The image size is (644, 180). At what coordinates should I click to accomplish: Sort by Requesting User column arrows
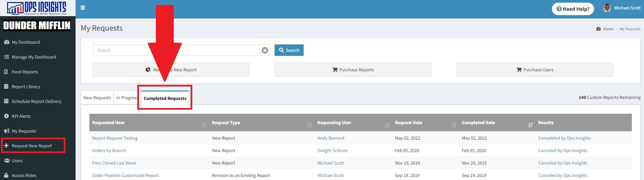(x=387, y=125)
